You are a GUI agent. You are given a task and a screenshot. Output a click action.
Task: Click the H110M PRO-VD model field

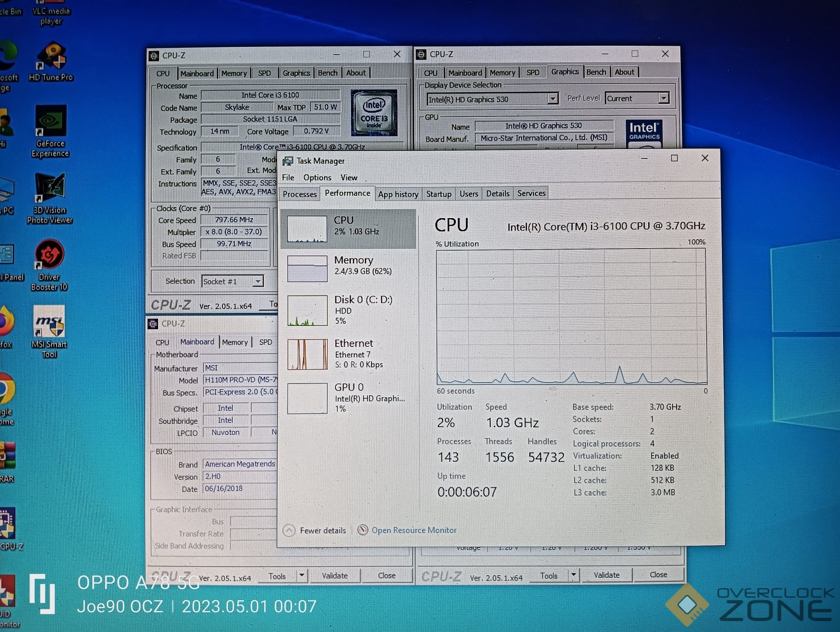point(240,380)
